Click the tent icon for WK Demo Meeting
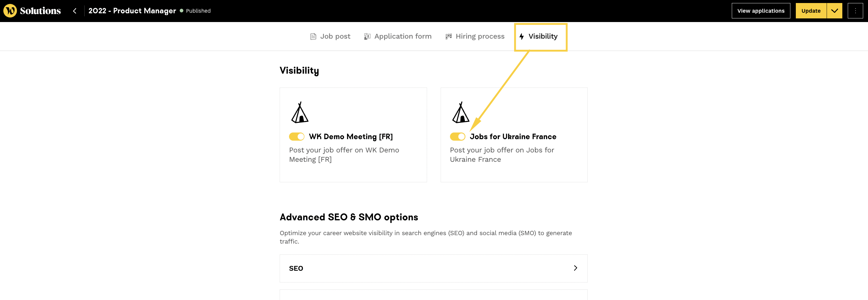 pyautogui.click(x=300, y=113)
